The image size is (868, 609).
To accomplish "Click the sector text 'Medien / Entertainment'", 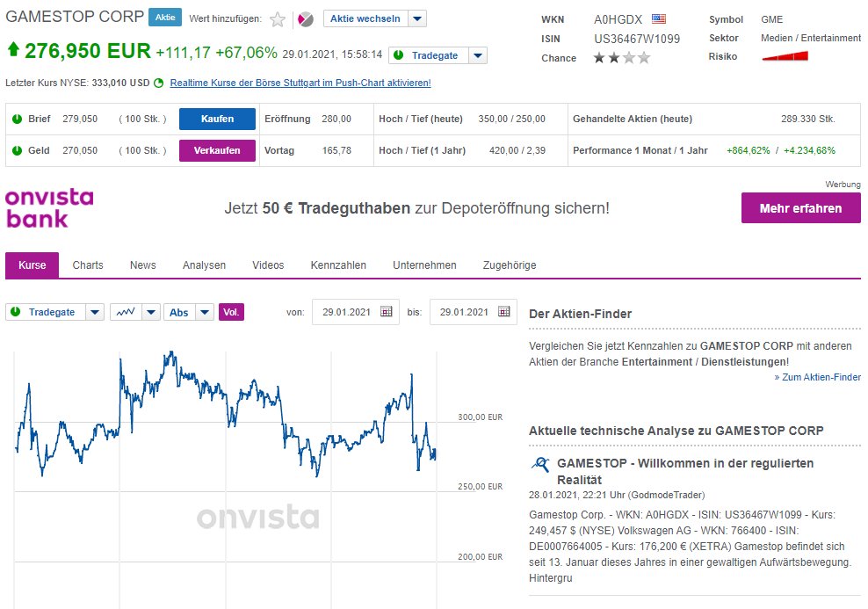I will pyautogui.click(x=810, y=38).
